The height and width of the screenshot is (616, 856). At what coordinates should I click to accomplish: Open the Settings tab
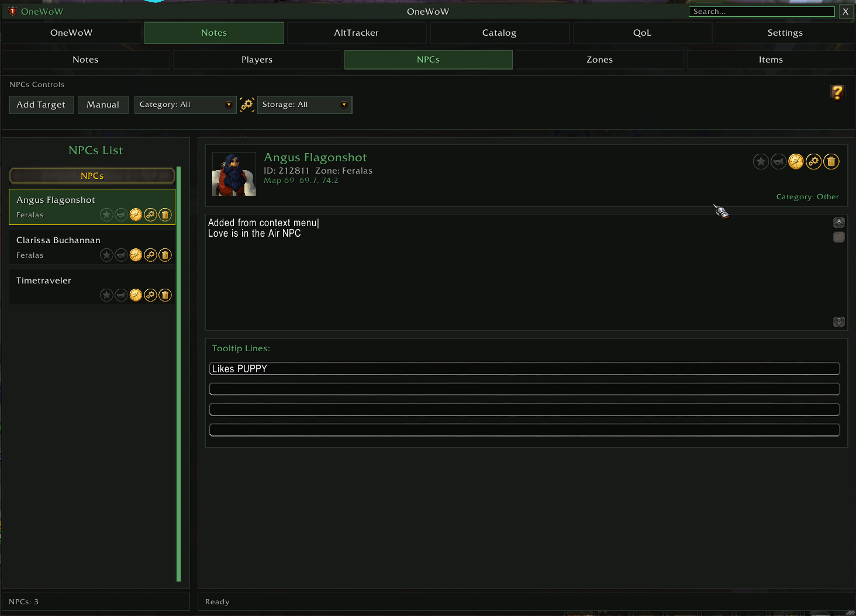(x=785, y=33)
